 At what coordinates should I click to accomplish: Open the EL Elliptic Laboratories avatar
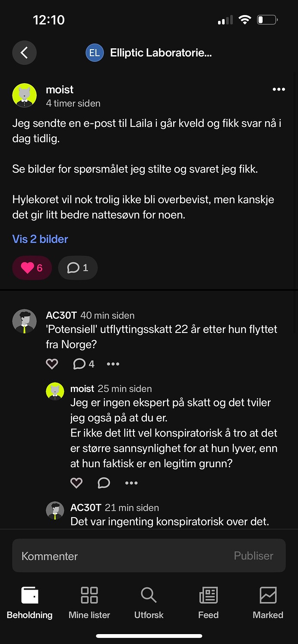click(95, 53)
